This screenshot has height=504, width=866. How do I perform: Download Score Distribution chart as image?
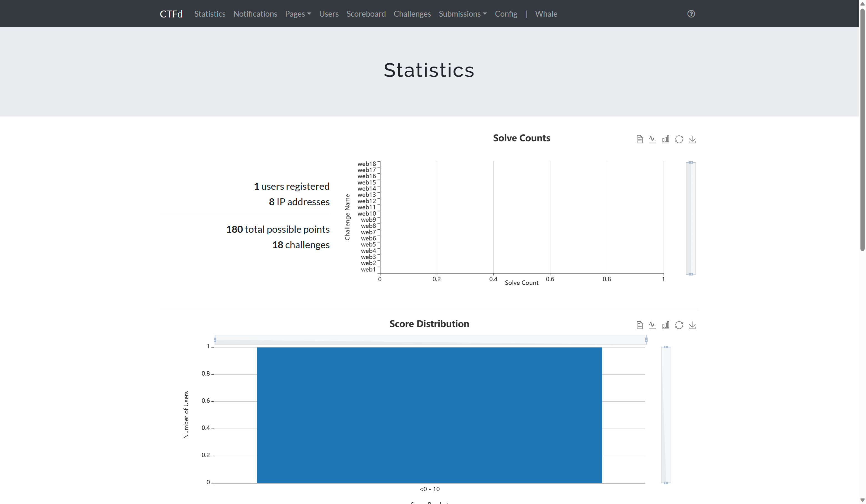point(692,325)
